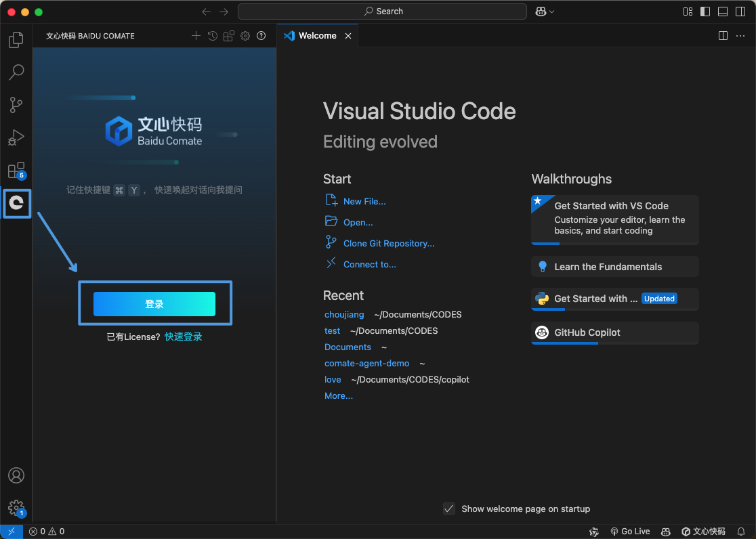Open the Comate help question-mark icon
The height and width of the screenshot is (539, 756).
click(261, 36)
